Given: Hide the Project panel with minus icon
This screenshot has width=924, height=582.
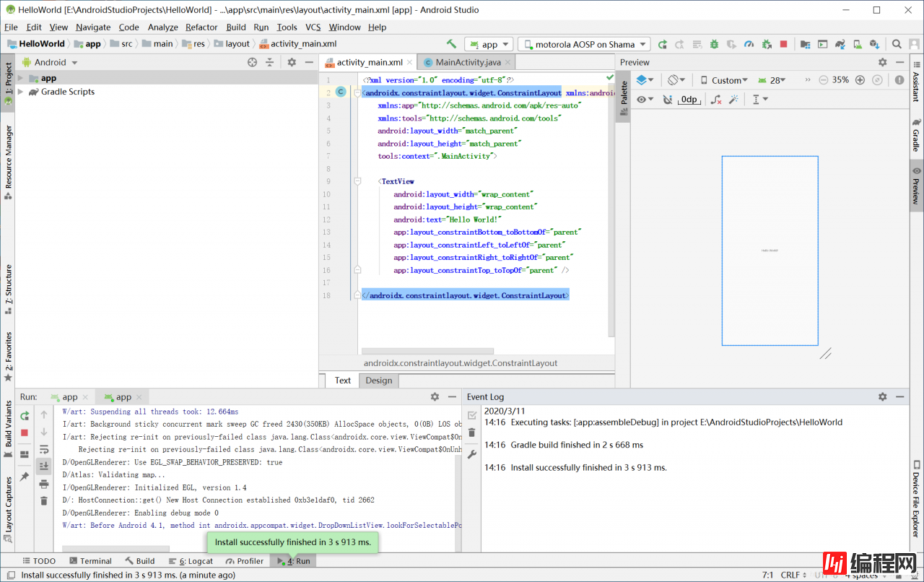Looking at the screenshot, I should point(309,62).
